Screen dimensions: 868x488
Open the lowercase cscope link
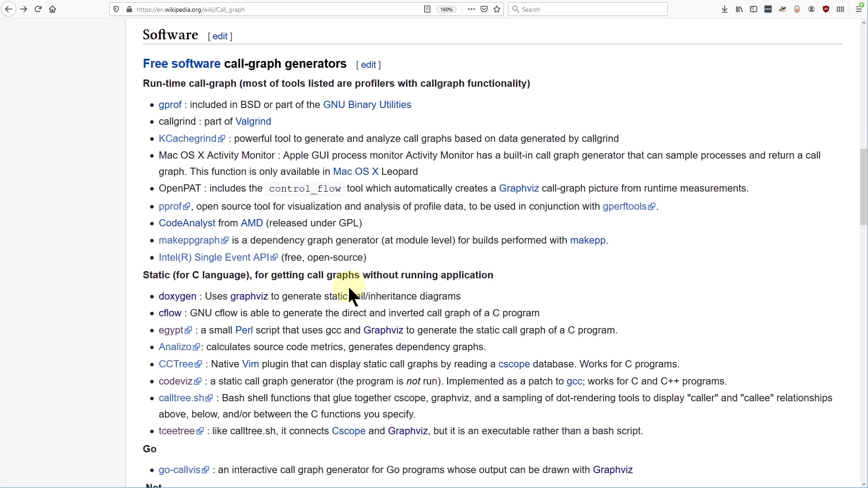click(514, 364)
